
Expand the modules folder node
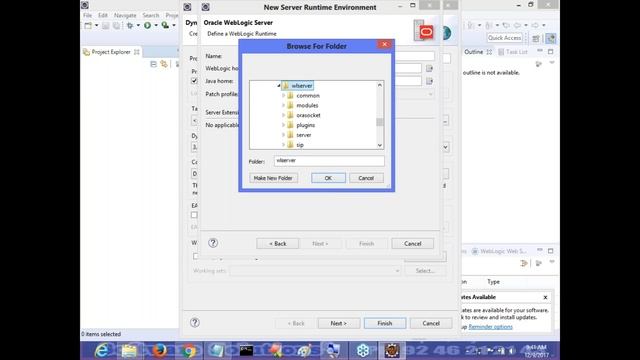point(284,105)
